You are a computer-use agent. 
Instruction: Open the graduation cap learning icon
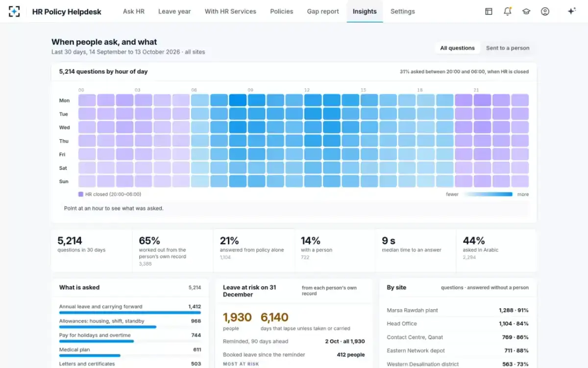pyautogui.click(x=526, y=11)
